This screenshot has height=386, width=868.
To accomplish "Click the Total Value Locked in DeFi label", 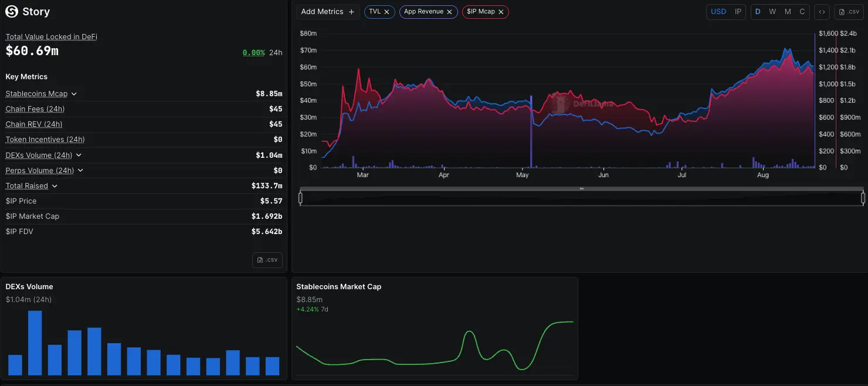I will pyautogui.click(x=52, y=36).
